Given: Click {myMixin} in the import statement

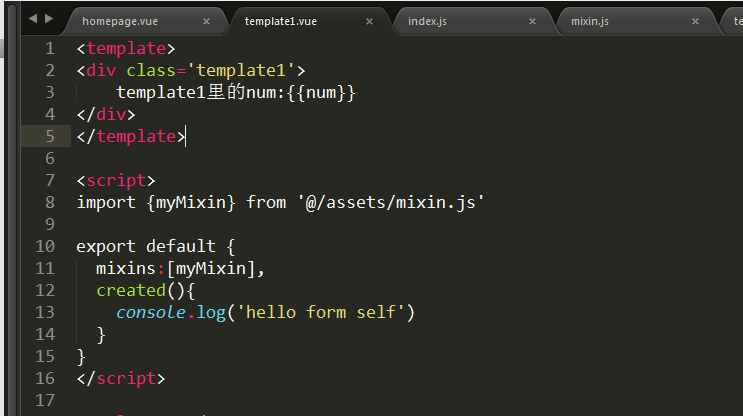Looking at the screenshot, I should [x=191, y=202].
